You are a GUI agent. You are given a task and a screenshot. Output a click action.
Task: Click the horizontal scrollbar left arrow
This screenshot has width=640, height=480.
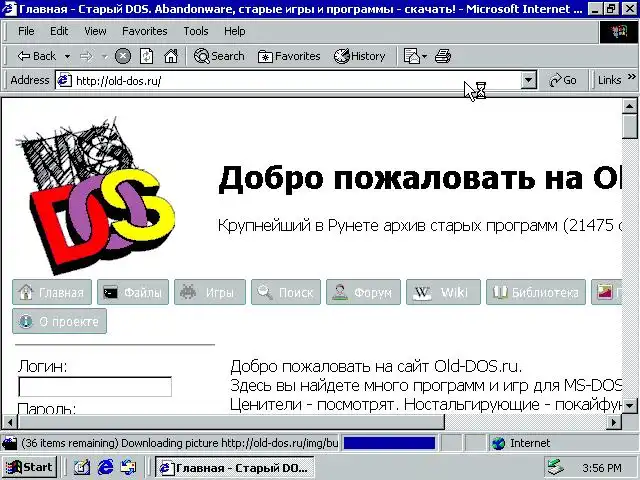pyautogui.click(x=10, y=422)
